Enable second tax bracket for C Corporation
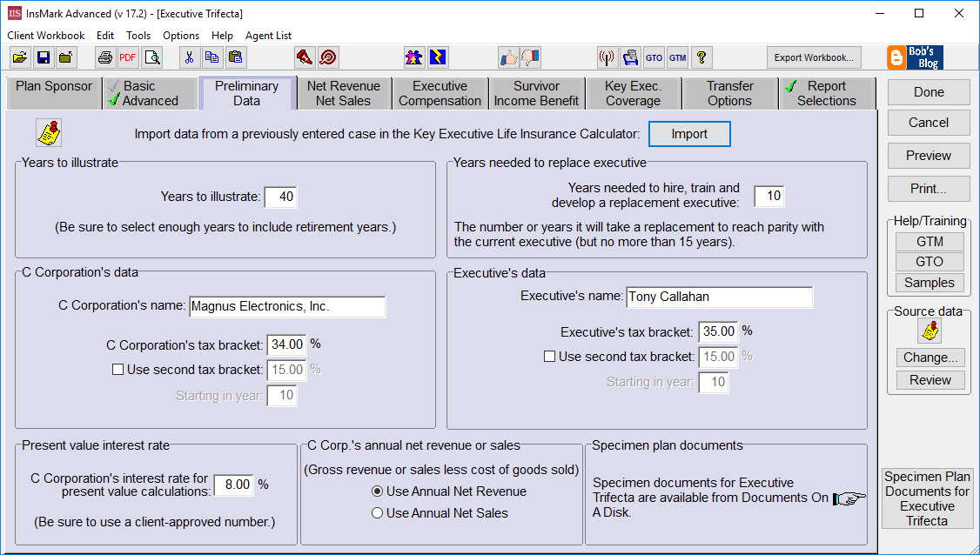The height and width of the screenshot is (555, 980). coord(117,369)
